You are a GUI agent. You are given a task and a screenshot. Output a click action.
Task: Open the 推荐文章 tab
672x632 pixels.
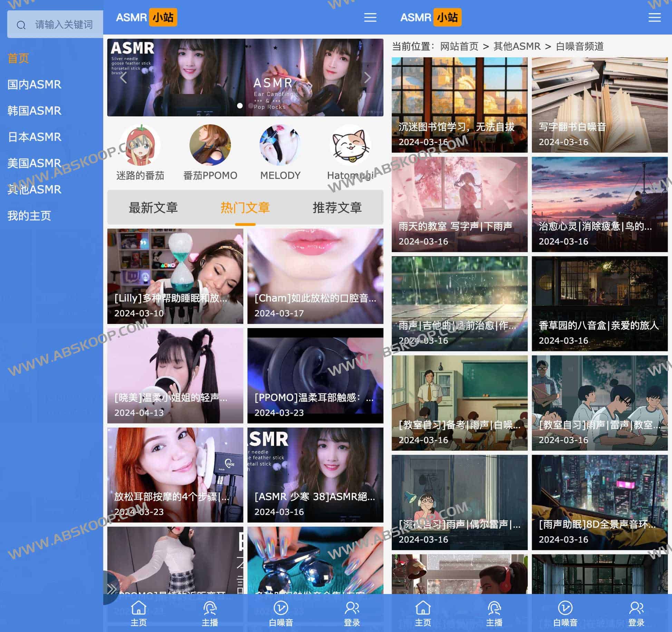[x=337, y=207]
